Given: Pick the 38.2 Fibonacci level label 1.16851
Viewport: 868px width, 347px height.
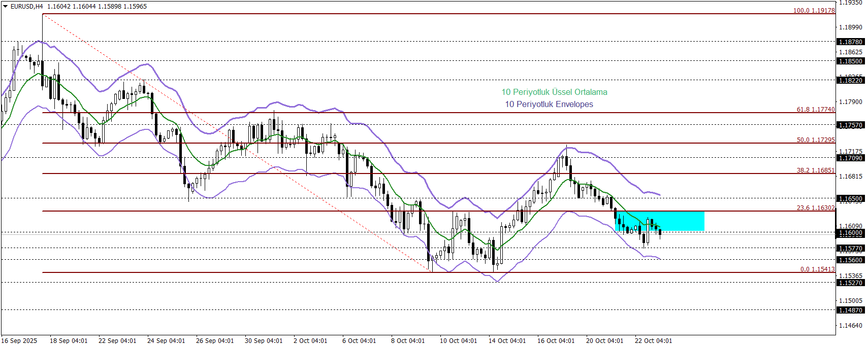Looking at the screenshot, I should coord(815,170).
